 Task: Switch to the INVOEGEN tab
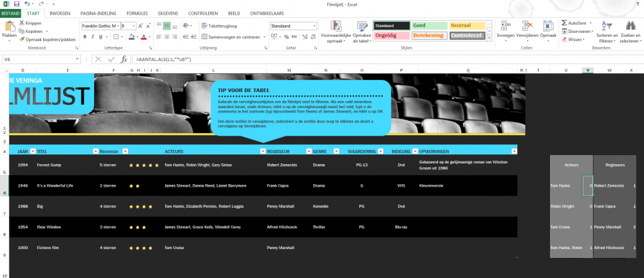[60, 13]
